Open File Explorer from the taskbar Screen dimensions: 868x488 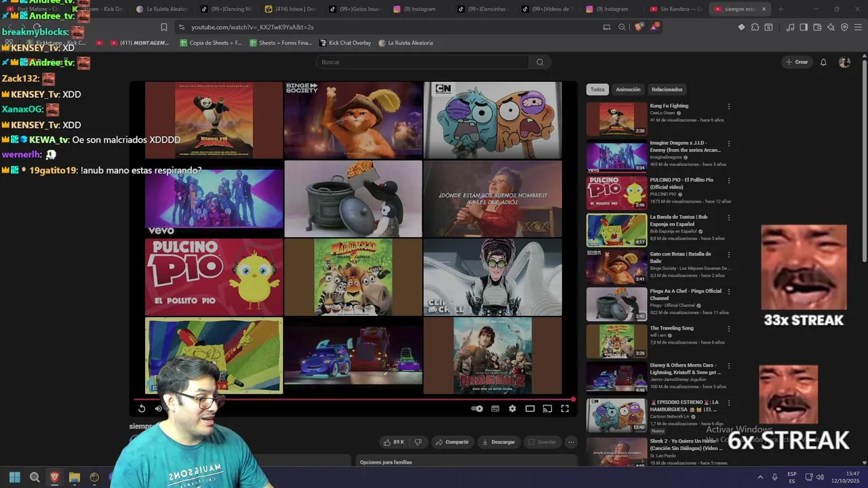(x=74, y=477)
